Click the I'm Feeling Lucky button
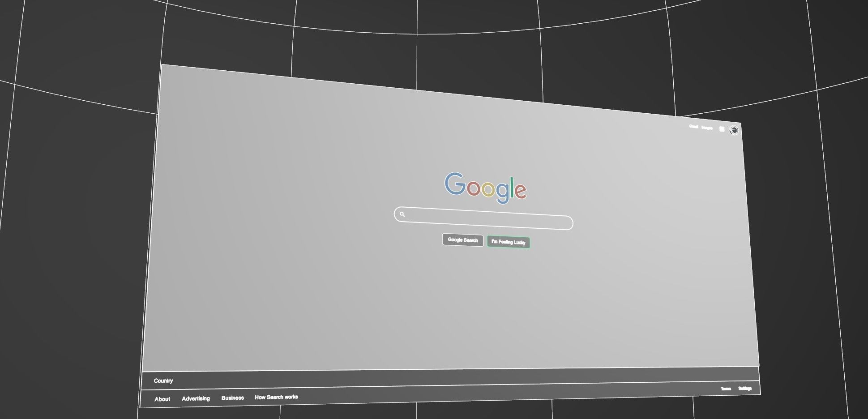 click(509, 242)
